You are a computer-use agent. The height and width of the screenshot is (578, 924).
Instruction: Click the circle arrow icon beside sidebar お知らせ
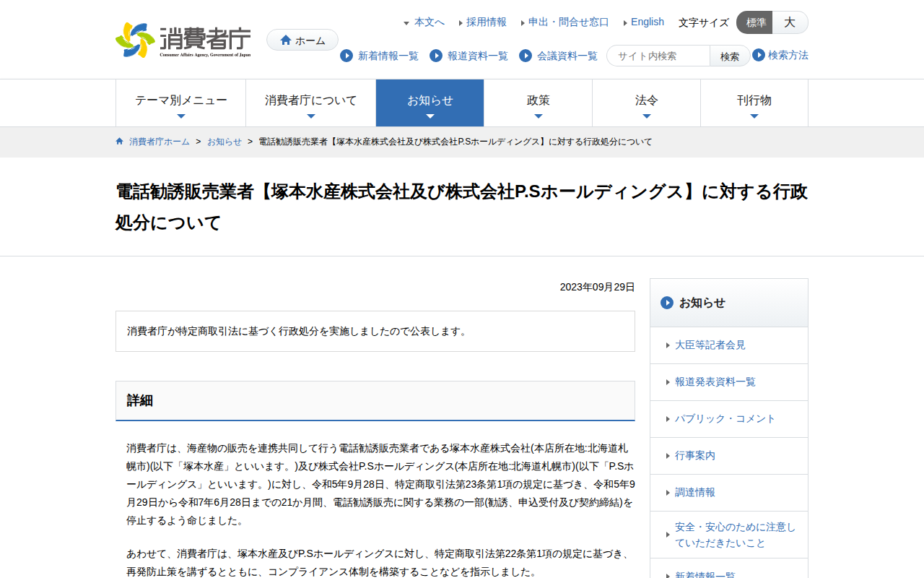coord(667,303)
